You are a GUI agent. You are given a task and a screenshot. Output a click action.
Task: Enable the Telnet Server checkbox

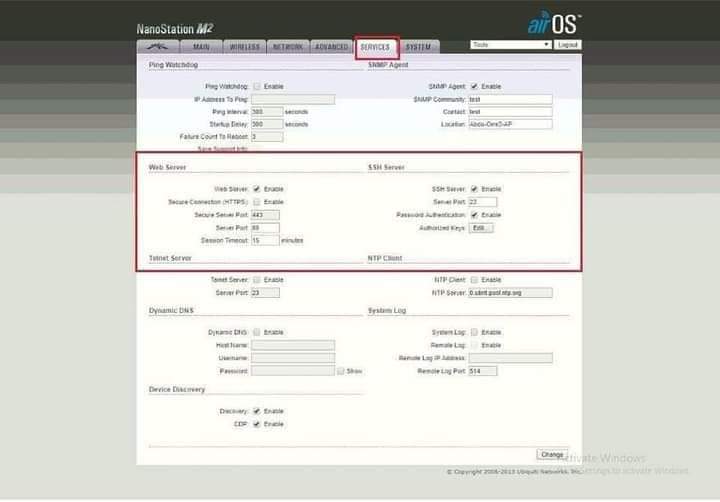(x=257, y=280)
